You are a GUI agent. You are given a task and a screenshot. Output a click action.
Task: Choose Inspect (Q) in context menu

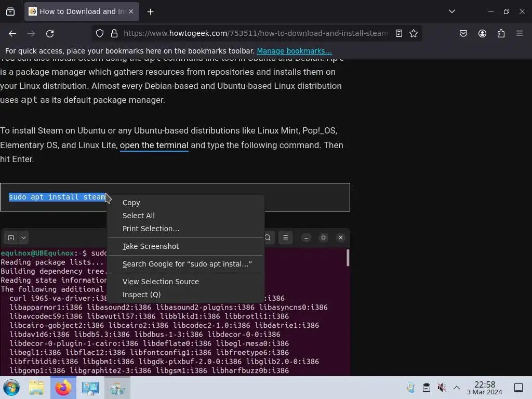coord(185,295)
